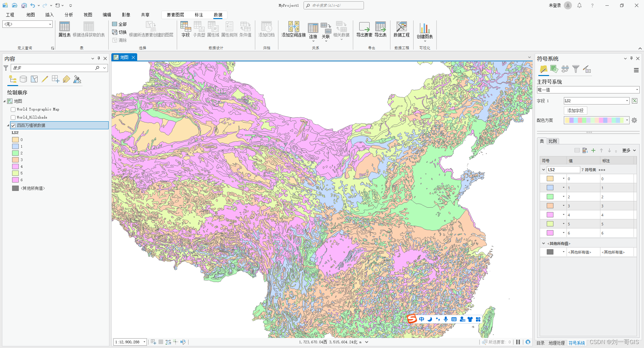The width and height of the screenshot is (644, 348).
Task: Collapse the LS2 symbol class group
Action: pos(543,170)
